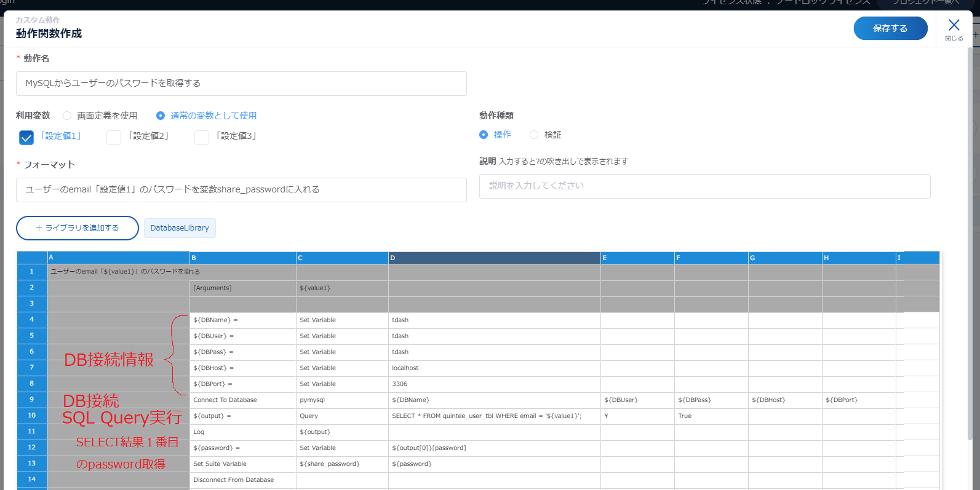Click the ${DBPass} = cell
The image size is (980, 490).
pos(243,352)
